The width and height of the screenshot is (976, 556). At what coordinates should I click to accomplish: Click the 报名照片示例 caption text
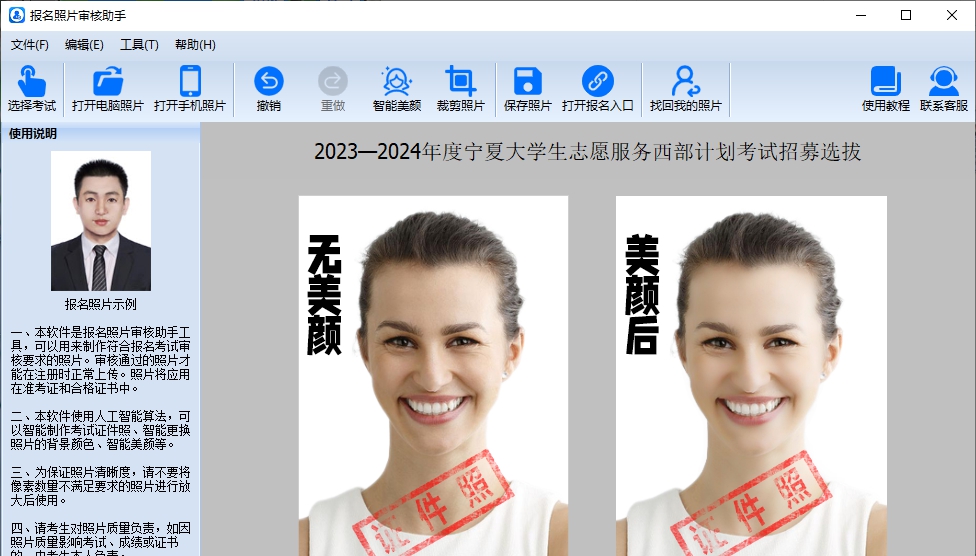pyautogui.click(x=100, y=304)
